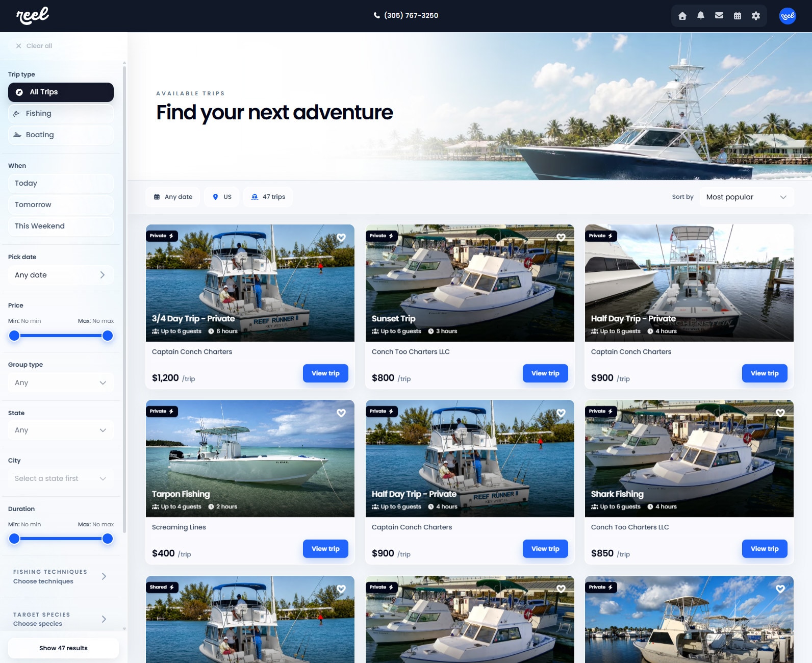Filter trips for Tomorrow
Screen dimensions: 812x663
(x=61, y=205)
